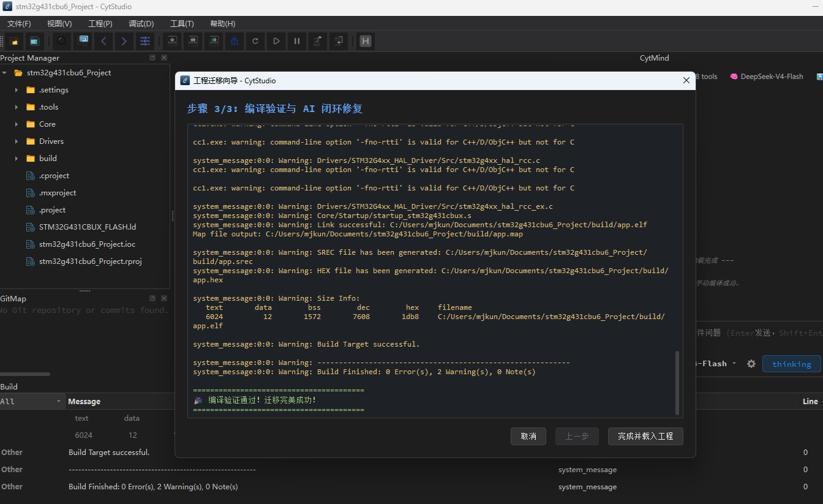Click the open project folder toolbar icon

(14, 41)
